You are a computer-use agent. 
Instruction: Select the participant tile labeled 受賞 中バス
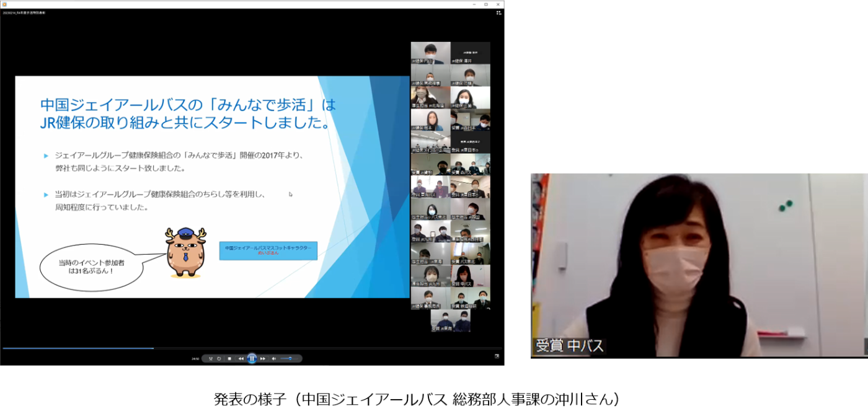470,276
